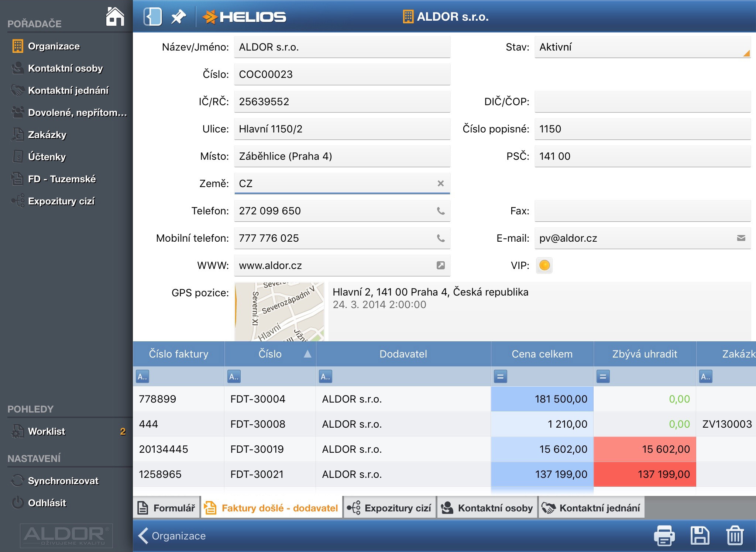Open FD - Tuzemské folder in sidebar
Screen dimensions: 756x552
pyautogui.click(x=66, y=179)
